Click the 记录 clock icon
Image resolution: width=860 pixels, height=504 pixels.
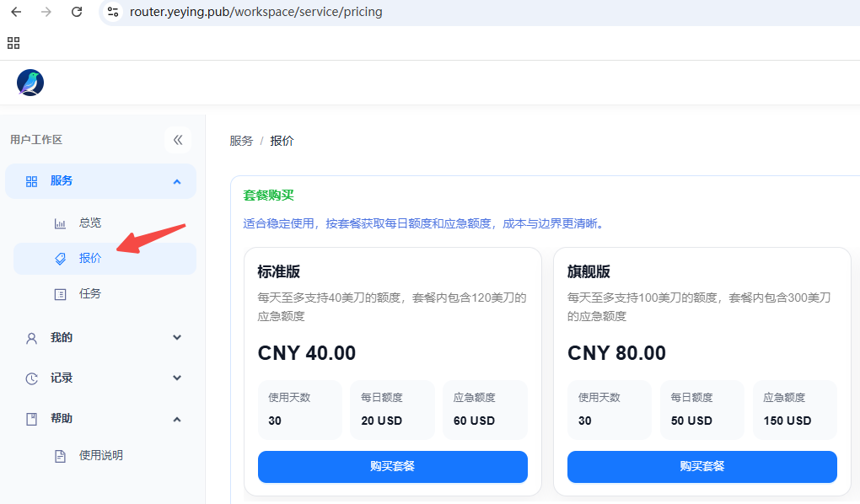31,378
